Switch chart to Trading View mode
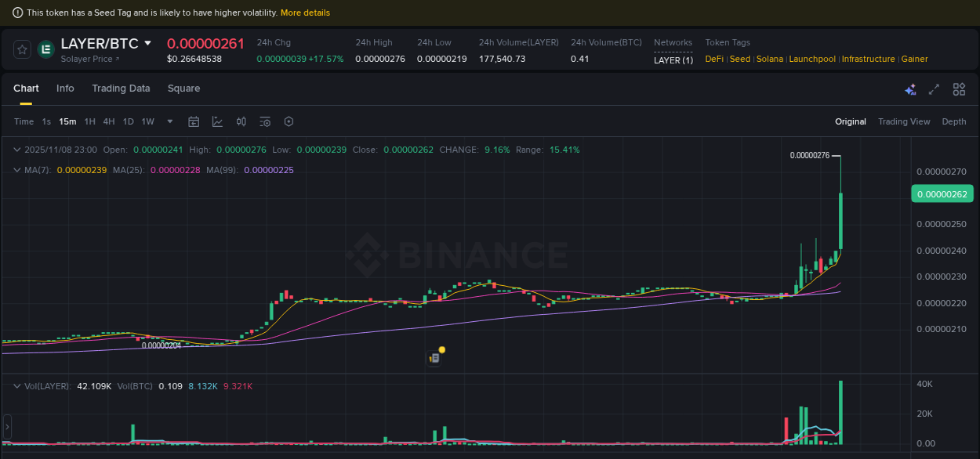 [x=904, y=121]
